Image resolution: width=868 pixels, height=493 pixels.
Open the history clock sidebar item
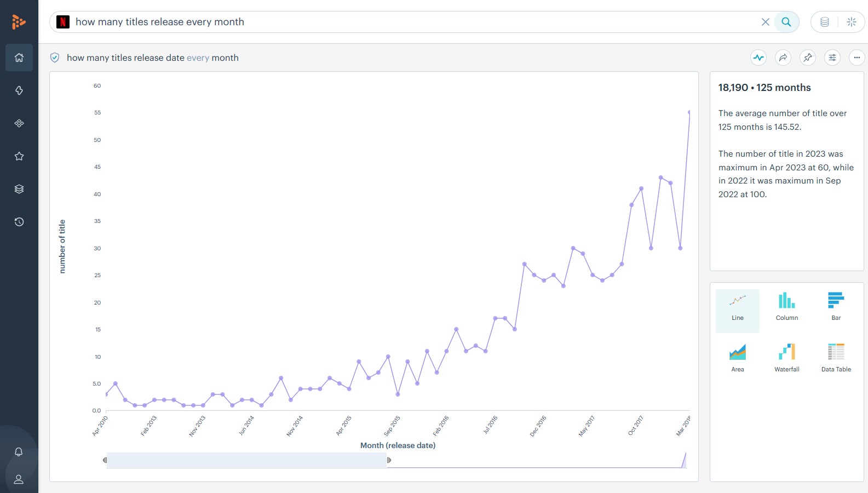19,222
